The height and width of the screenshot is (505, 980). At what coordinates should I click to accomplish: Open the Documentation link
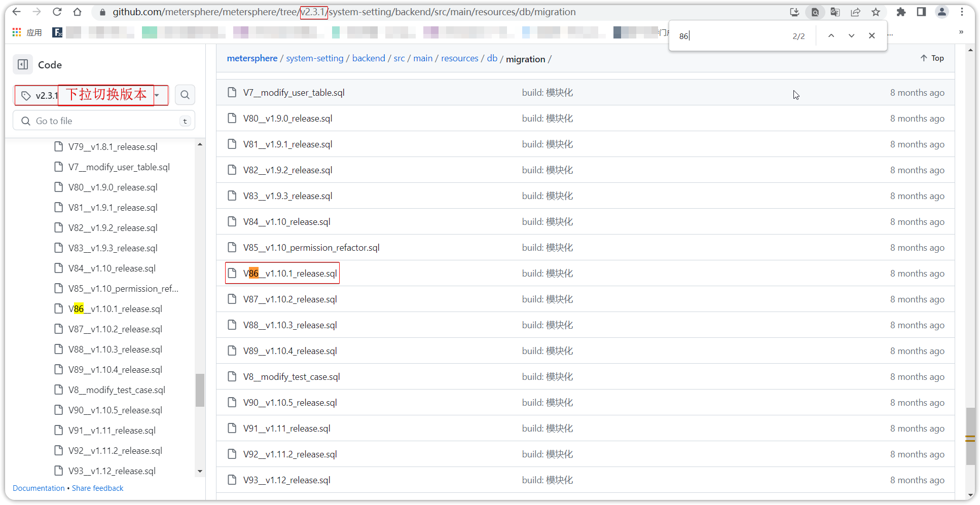click(39, 488)
